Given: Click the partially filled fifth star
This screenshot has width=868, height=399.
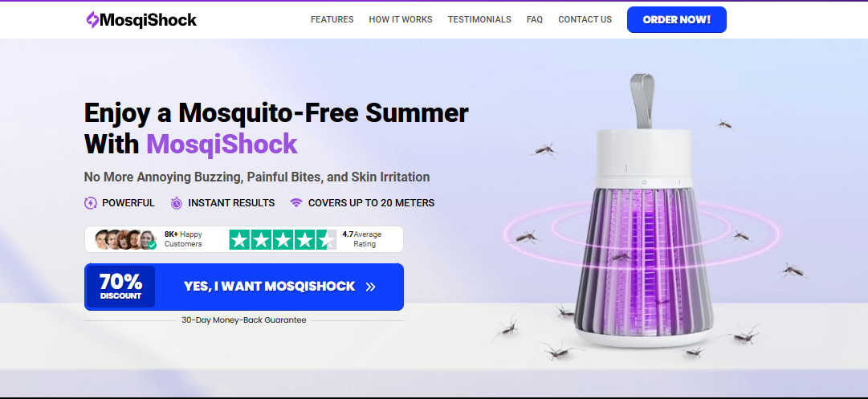Looking at the screenshot, I should click(x=326, y=239).
